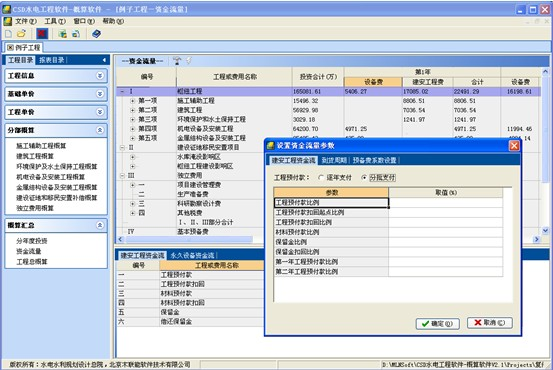Open 建筑工程概算 in sidebar
This screenshot has height=370, width=553.
[x=35, y=156]
